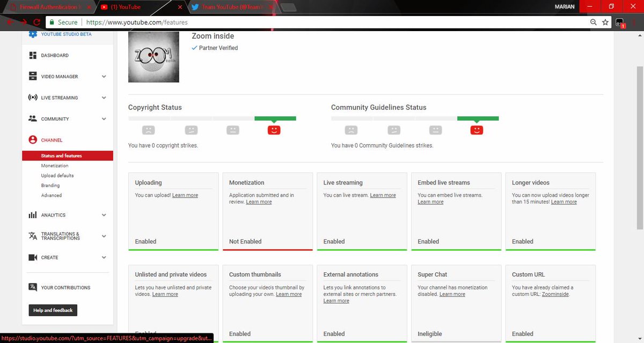Click the Secure padlock icon
Screen dimensions: 644x343
tap(52, 23)
